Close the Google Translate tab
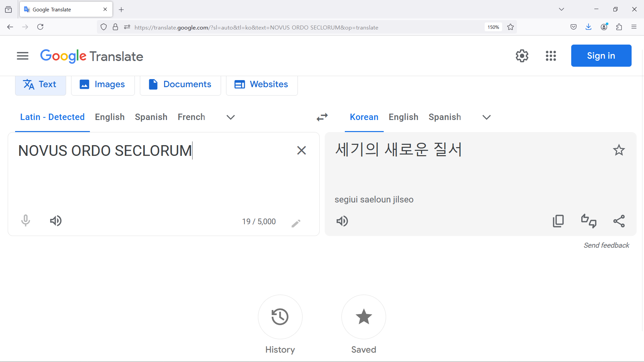The height and width of the screenshot is (362, 644). coord(105,9)
